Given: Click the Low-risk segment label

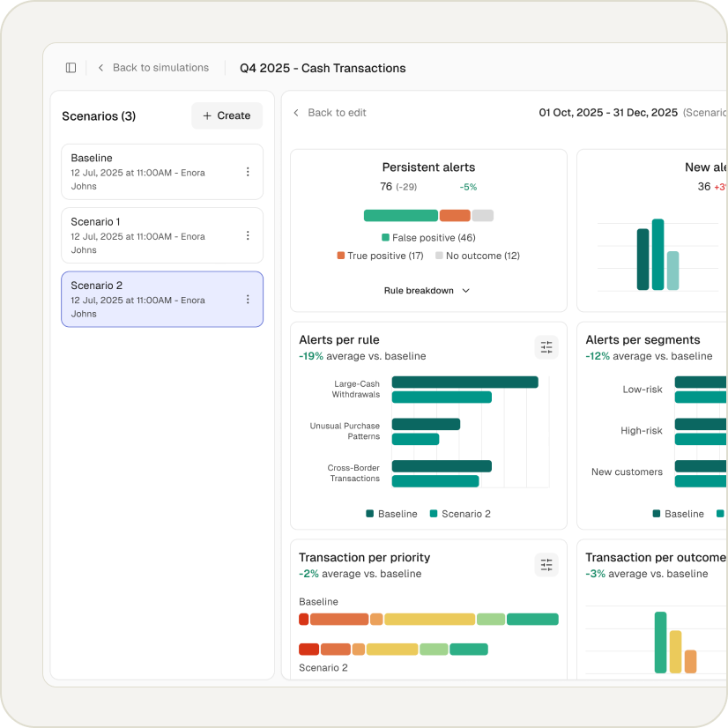Looking at the screenshot, I should 643,390.
